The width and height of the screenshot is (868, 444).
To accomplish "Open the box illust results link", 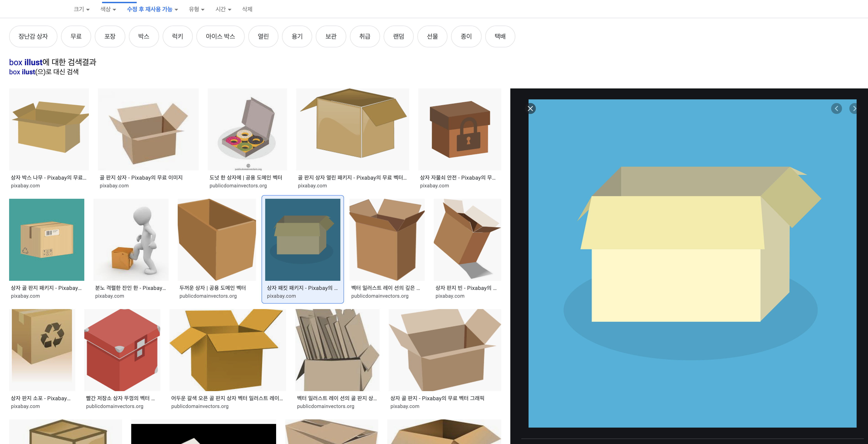I will pyautogui.click(x=26, y=62).
